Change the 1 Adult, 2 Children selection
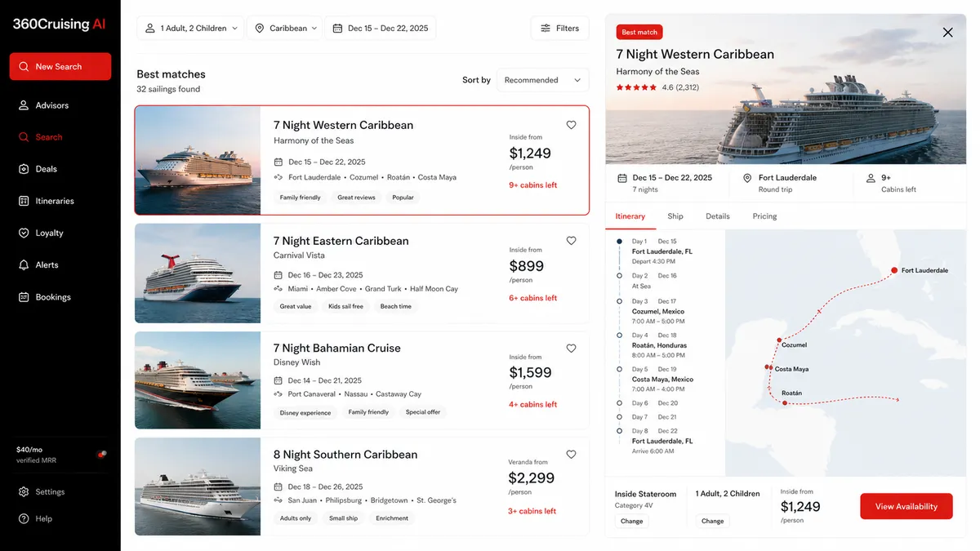 click(713, 521)
